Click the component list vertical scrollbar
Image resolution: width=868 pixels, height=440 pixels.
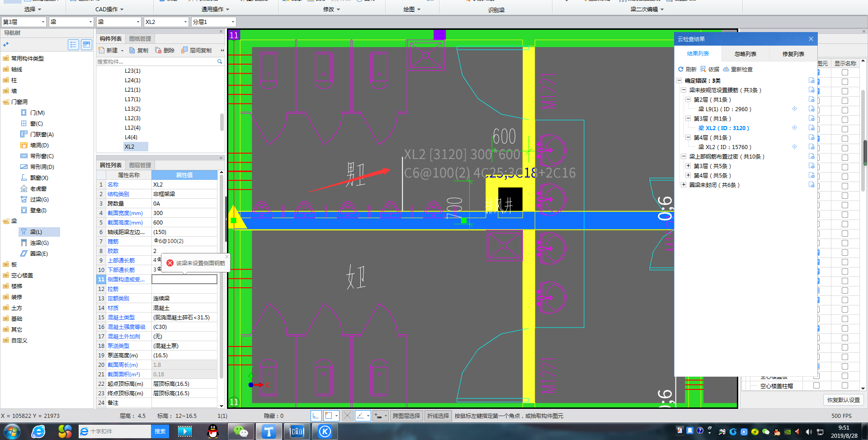pyautogui.click(x=222, y=122)
